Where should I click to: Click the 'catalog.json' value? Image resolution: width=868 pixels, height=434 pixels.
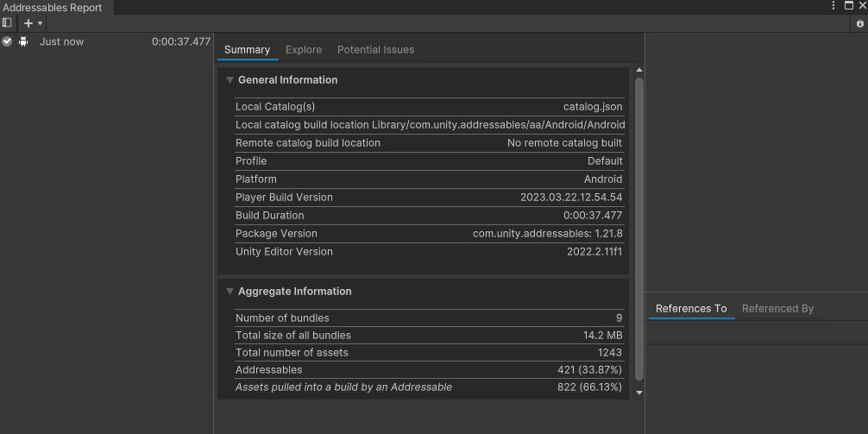(x=592, y=107)
